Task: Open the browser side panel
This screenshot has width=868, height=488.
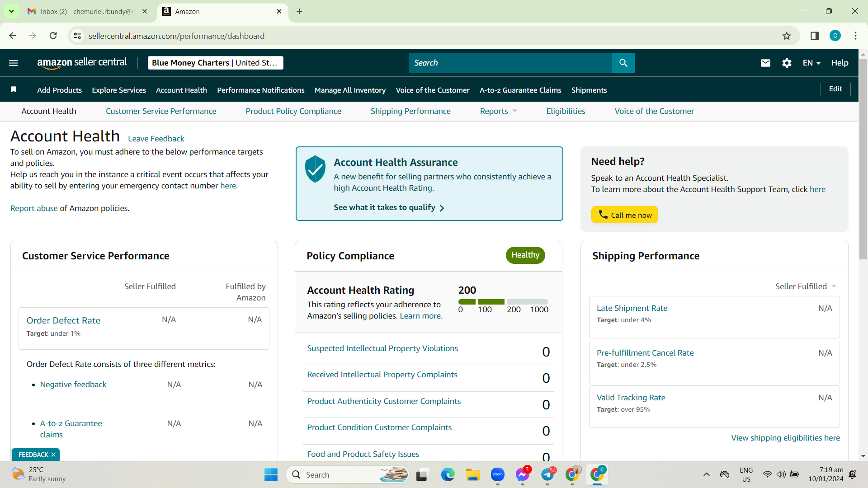Action: coord(815,36)
